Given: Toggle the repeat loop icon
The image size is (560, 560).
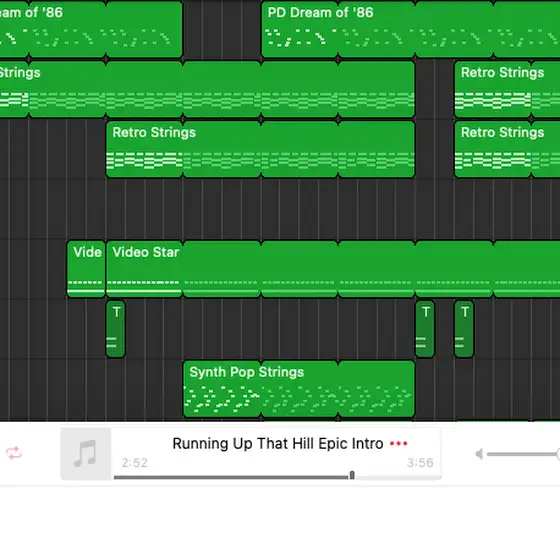Looking at the screenshot, I should click(14, 453).
